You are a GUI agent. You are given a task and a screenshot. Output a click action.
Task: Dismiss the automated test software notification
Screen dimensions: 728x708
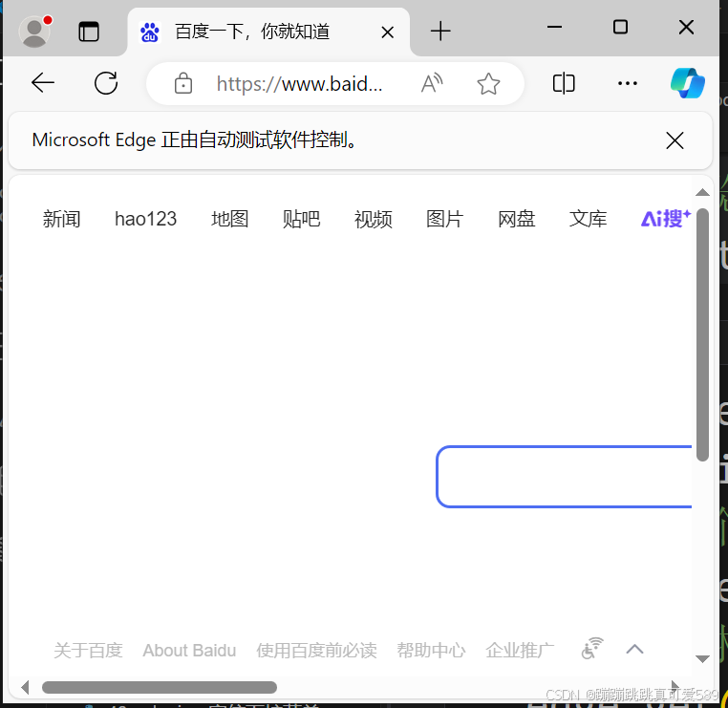674,140
